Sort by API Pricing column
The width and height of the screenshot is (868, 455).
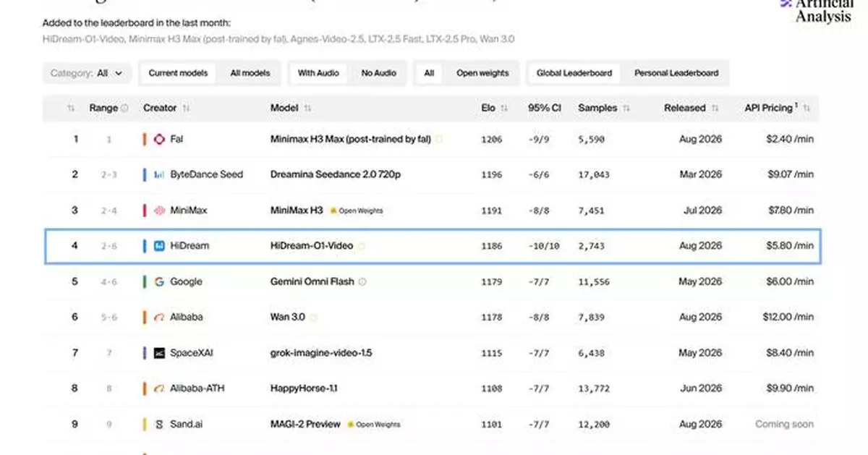tap(807, 108)
